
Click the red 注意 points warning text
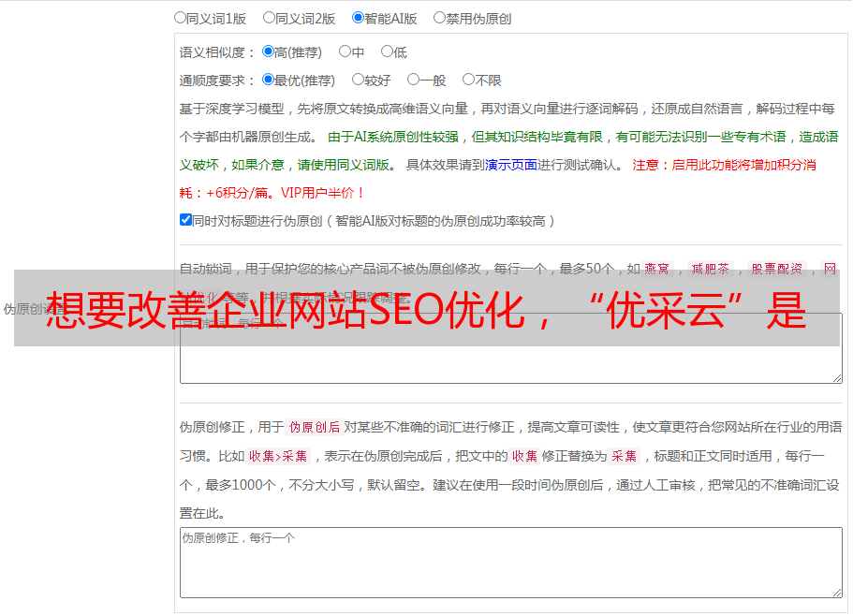497,179
